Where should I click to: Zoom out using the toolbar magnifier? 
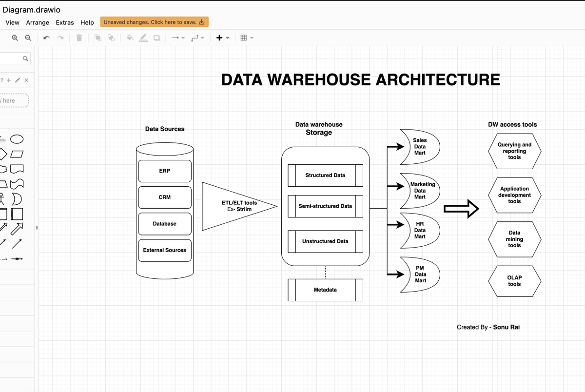28,38
